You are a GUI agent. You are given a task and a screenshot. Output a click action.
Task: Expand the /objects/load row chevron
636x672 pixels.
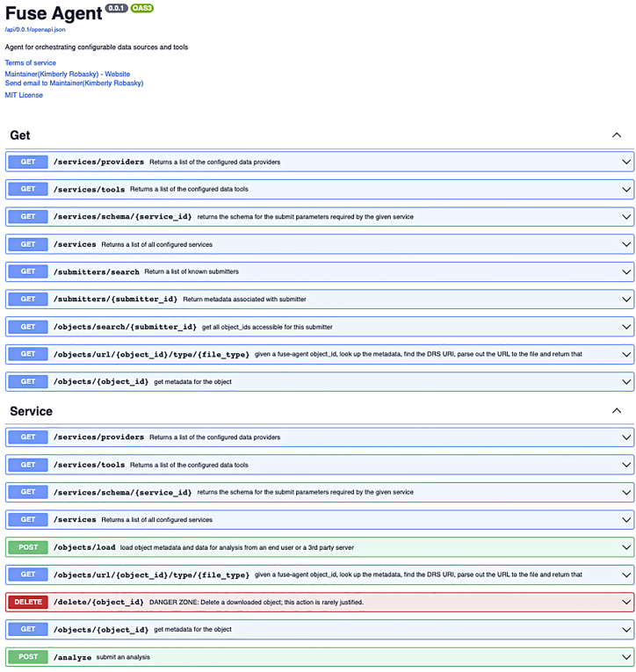pos(626,547)
